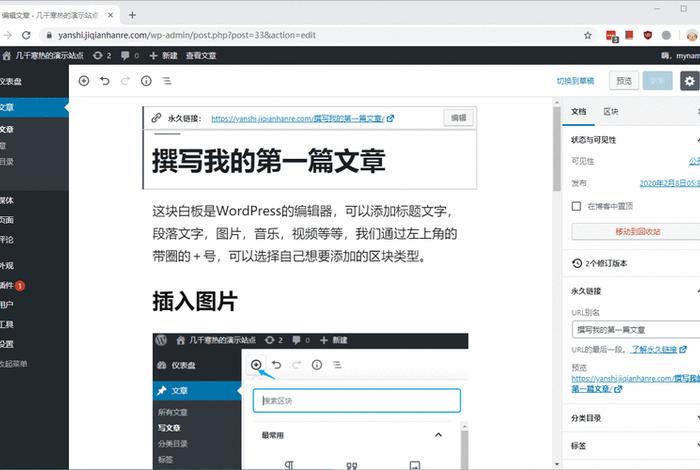Bookmark page with star icon
Viewport: 700px width, 470px height.
tap(588, 35)
